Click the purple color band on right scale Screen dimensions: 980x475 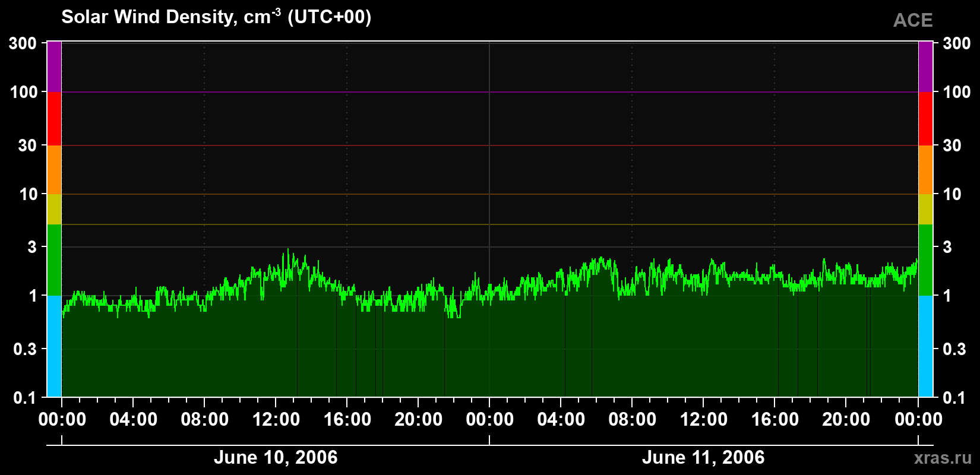[925, 66]
